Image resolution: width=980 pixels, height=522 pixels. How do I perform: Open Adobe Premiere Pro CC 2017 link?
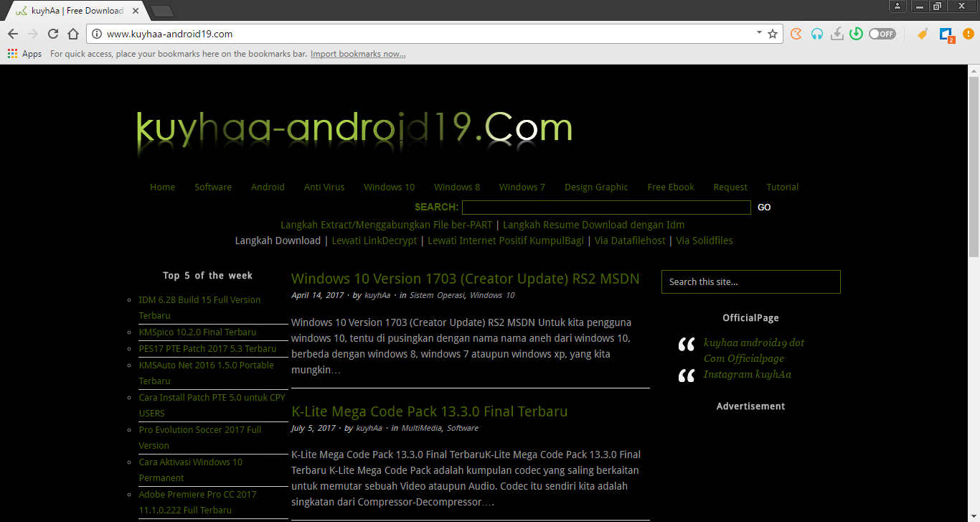(x=197, y=502)
